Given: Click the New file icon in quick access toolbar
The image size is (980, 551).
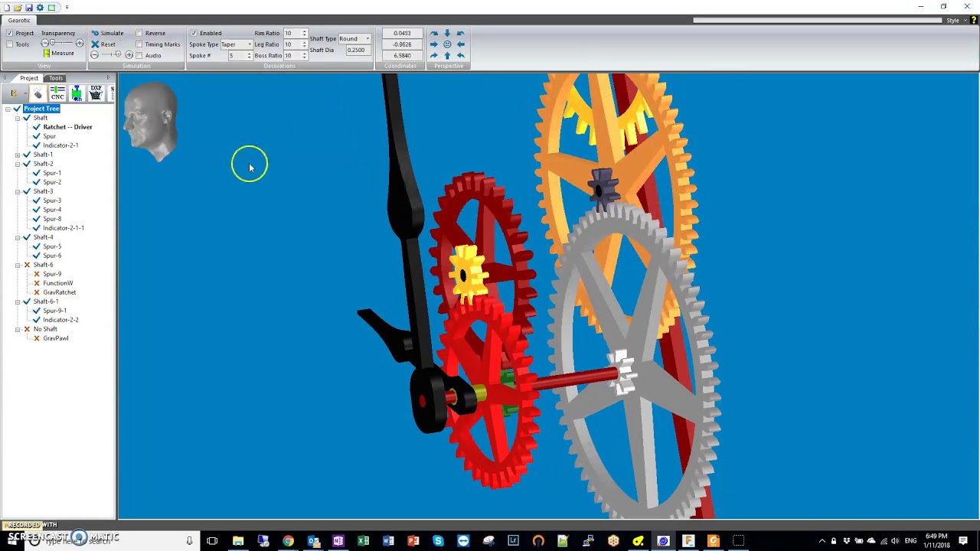Looking at the screenshot, I should (x=7, y=8).
